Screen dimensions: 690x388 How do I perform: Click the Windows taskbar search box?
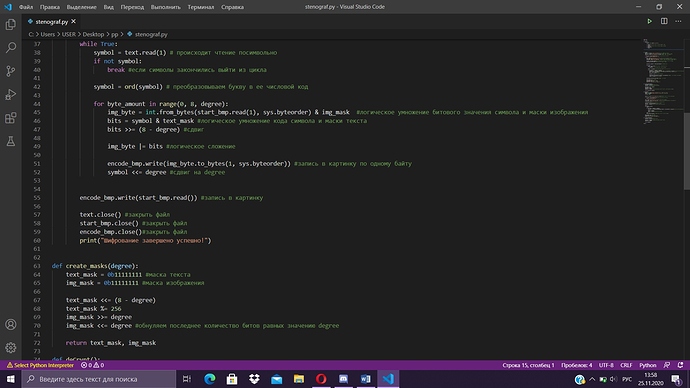(x=99, y=379)
